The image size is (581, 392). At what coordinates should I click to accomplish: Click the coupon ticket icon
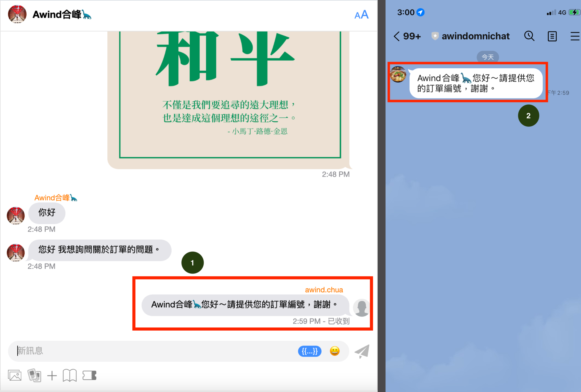pos(89,375)
